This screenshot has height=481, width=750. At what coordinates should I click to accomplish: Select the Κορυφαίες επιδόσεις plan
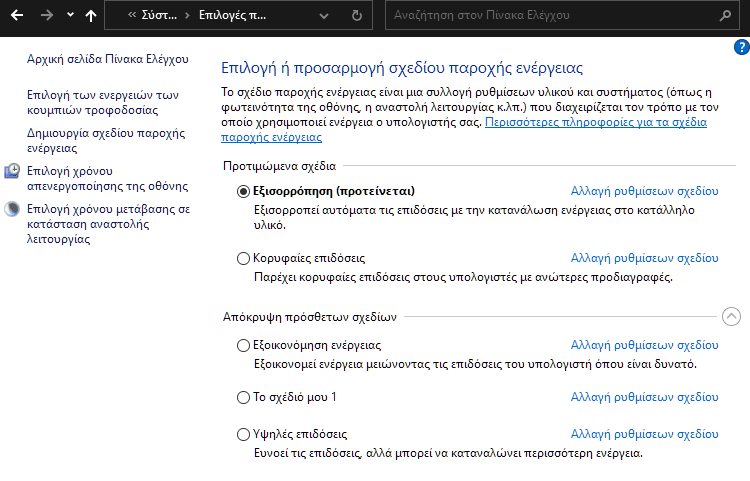click(x=243, y=259)
